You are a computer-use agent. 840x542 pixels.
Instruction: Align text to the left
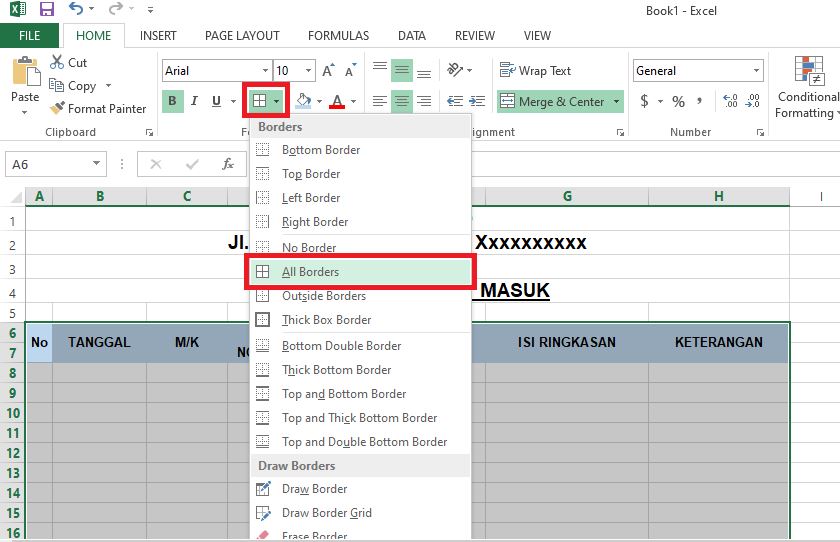pyautogui.click(x=380, y=101)
